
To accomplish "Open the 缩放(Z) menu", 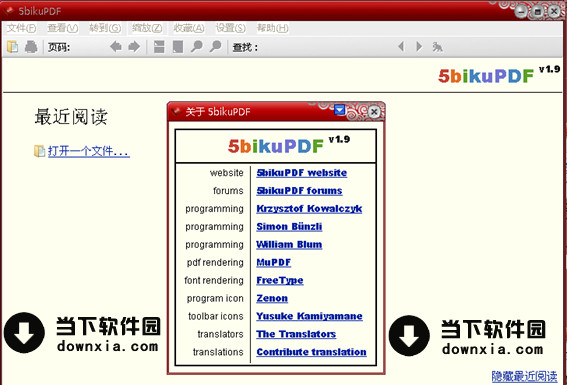I will coord(147,28).
